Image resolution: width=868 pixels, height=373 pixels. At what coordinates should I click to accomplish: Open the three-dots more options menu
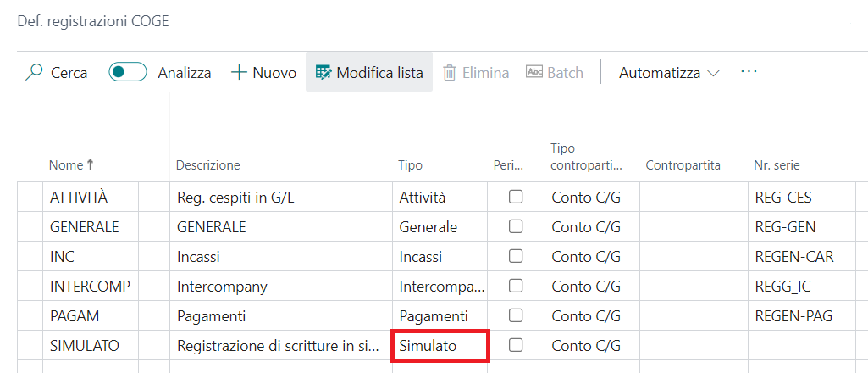(x=749, y=72)
